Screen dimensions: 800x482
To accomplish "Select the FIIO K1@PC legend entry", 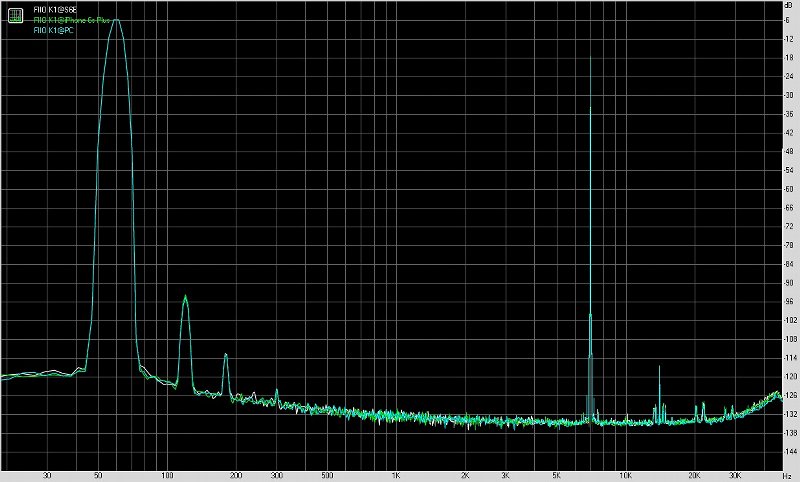I will coord(54,30).
